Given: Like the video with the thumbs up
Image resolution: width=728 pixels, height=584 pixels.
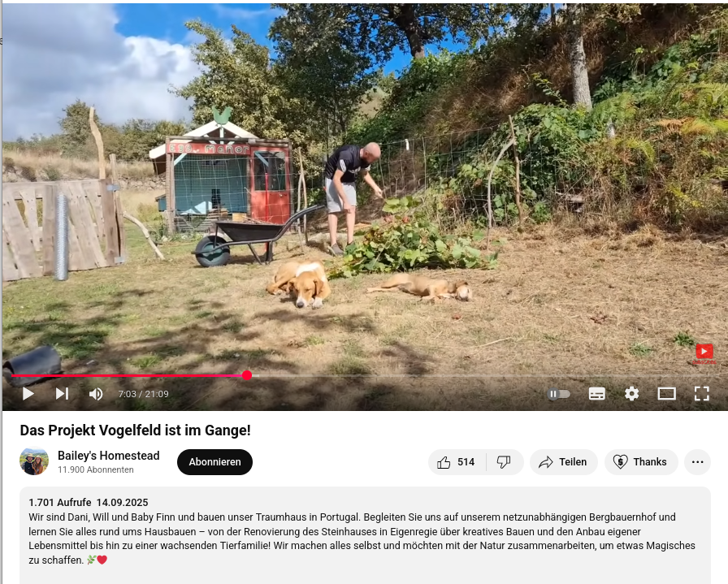Looking at the screenshot, I should click(457, 462).
